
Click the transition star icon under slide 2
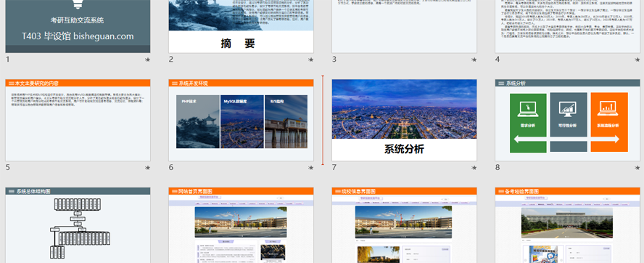(x=311, y=60)
